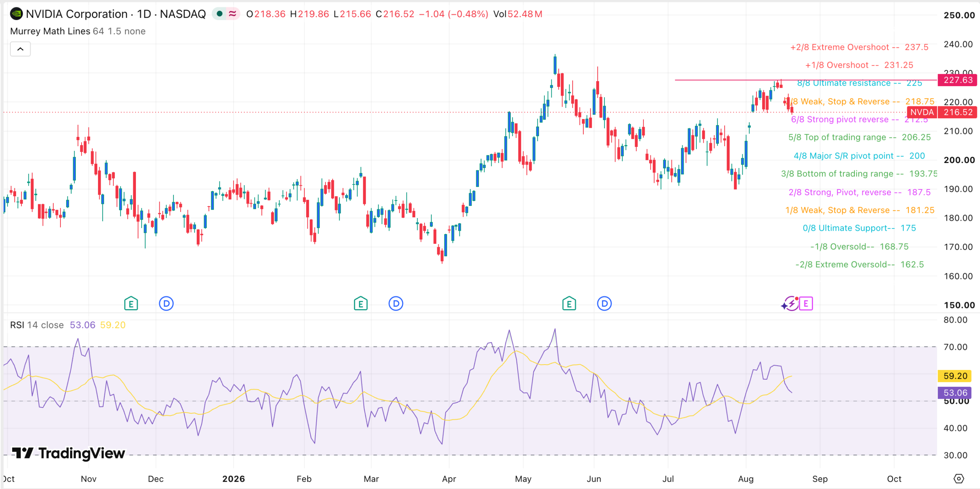Screen dimensions: 980x489
Task: Click RSI legend value 59.20
Action: click(113, 325)
